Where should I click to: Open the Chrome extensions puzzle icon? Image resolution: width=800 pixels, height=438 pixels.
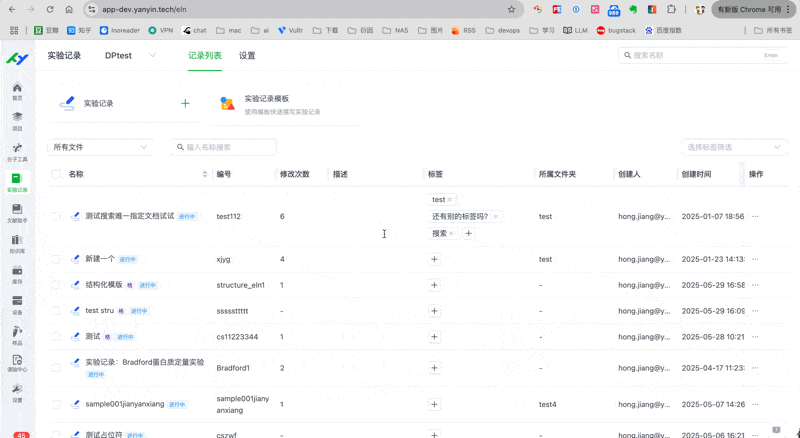click(x=671, y=9)
